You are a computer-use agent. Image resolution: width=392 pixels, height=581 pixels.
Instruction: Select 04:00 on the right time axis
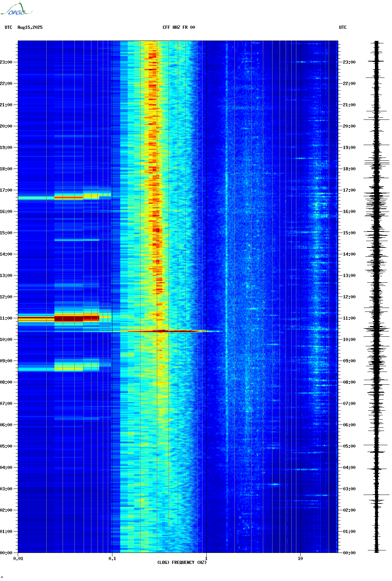pyautogui.click(x=349, y=468)
